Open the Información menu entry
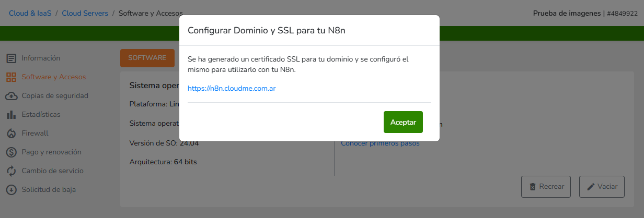This screenshot has height=218, width=644. point(41,58)
